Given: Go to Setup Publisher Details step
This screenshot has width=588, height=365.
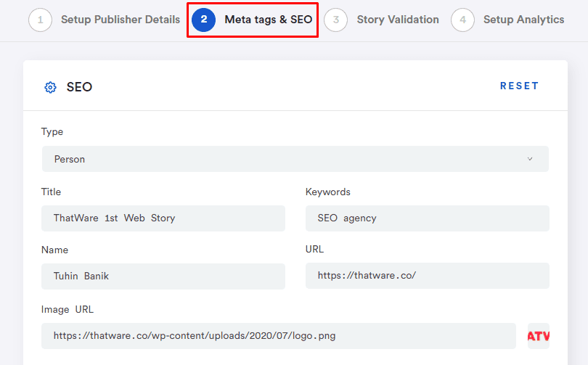Looking at the screenshot, I should (121, 20).
